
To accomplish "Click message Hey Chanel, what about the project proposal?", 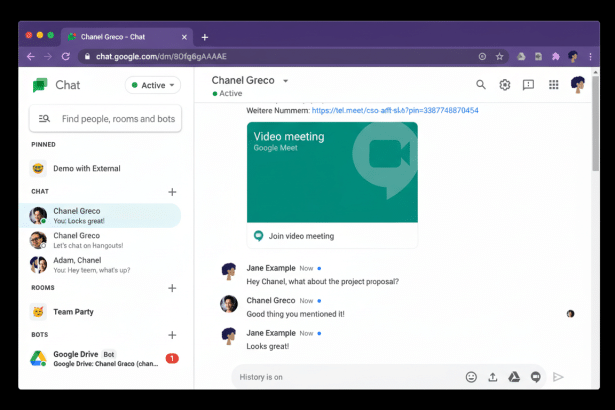I will point(322,282).
